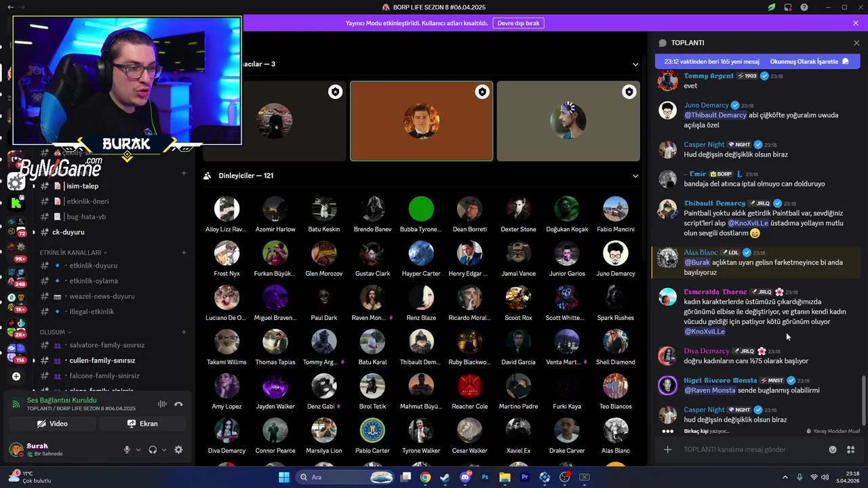Open Task View from taskbar
This screenshot has width=868, height=488.
click(406, 477)
